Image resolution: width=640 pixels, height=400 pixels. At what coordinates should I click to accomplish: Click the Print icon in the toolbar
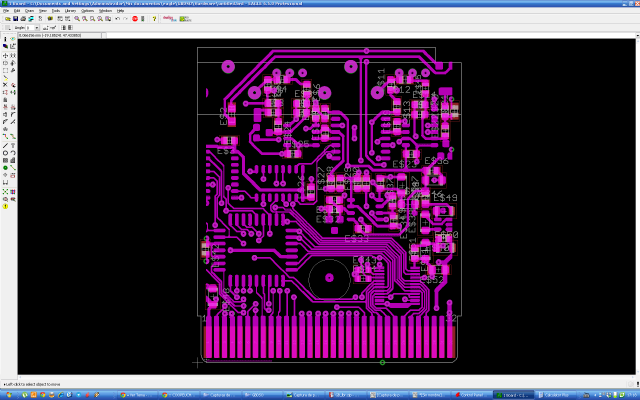25,18
